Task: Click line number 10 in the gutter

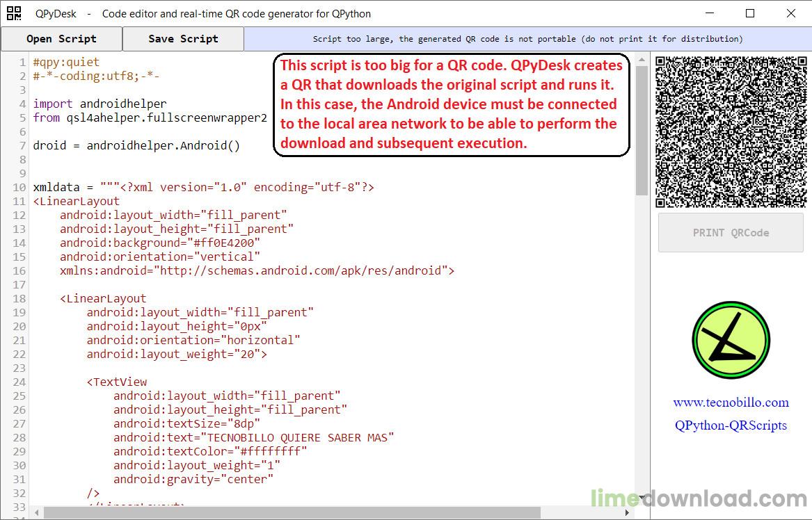Action: pos(19,187)
